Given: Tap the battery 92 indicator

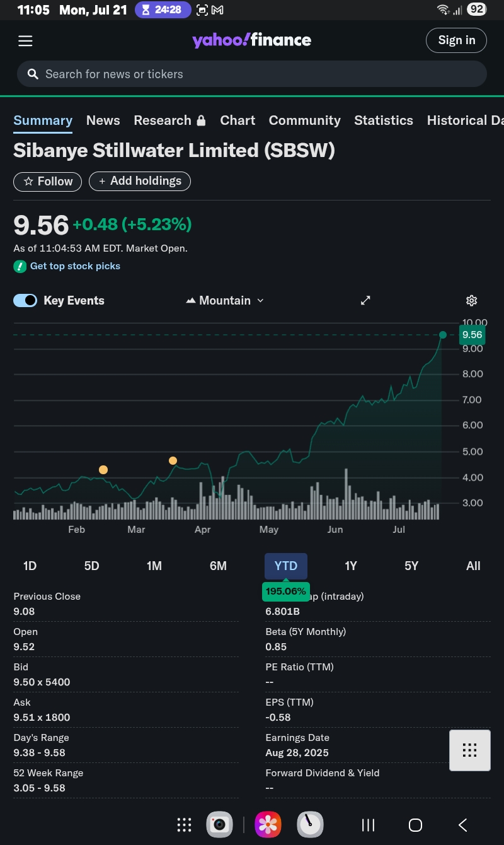Looking at the screenshot, I should [x=477, y=9].
